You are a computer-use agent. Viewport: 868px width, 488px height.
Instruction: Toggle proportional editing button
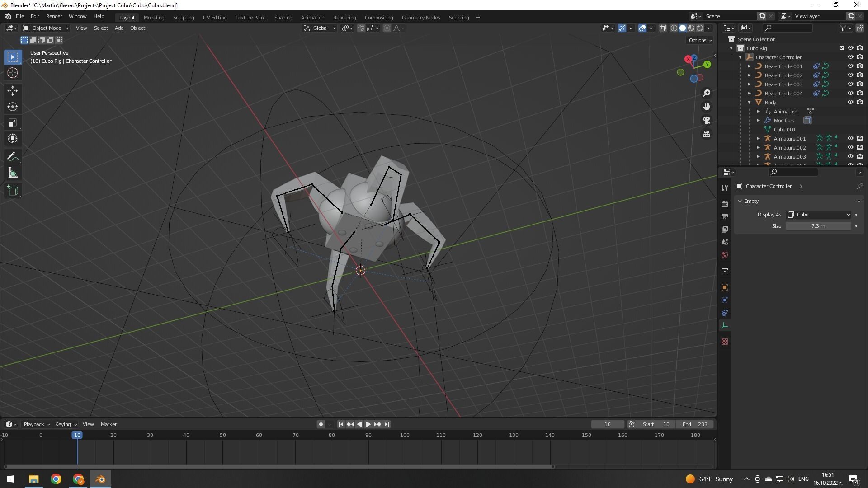[387, 28]
